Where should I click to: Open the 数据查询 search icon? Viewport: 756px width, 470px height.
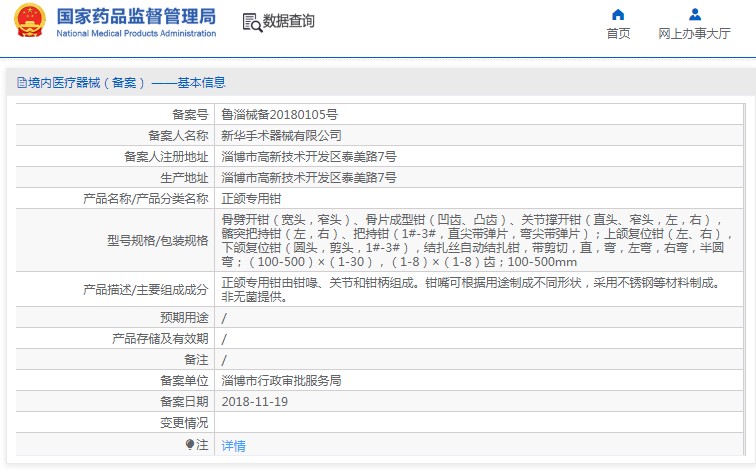(x=252, y=23)
